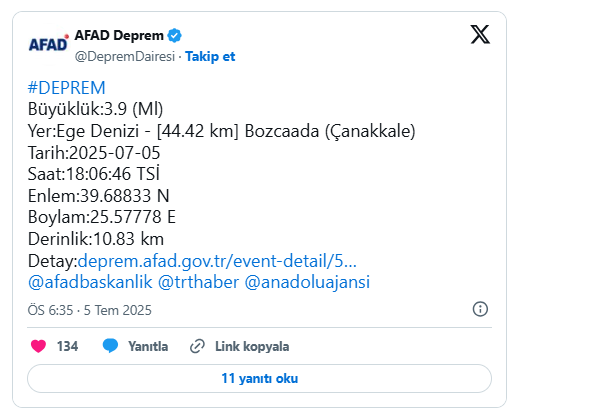Open the tweet info circle icon
The image size is (611, 408).
coord(480,309)
